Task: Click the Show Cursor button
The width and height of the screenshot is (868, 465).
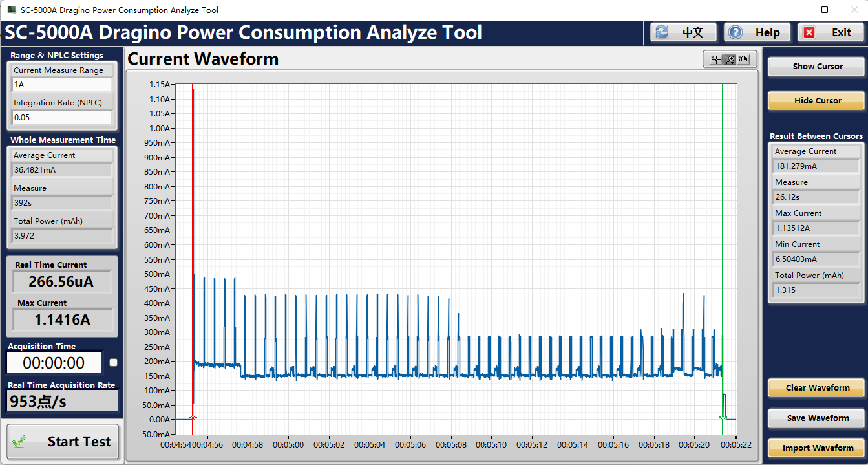Action: pyautogui.click(x=816, y=66)
